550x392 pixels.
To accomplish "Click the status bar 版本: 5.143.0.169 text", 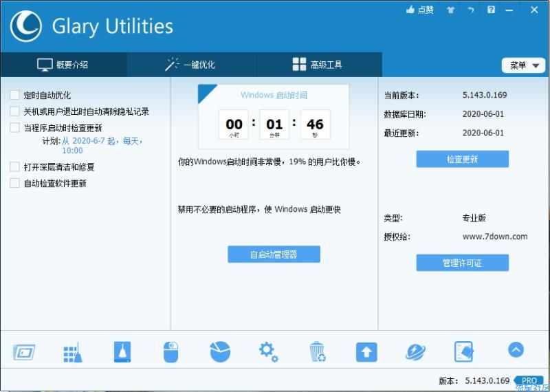I will pos(474,381).
